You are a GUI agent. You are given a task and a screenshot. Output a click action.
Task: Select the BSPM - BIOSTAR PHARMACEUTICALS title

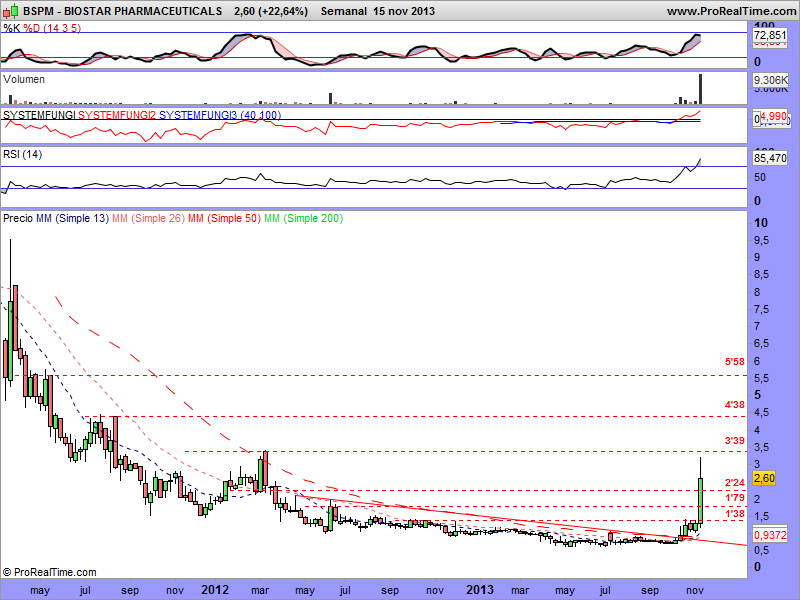123,11
